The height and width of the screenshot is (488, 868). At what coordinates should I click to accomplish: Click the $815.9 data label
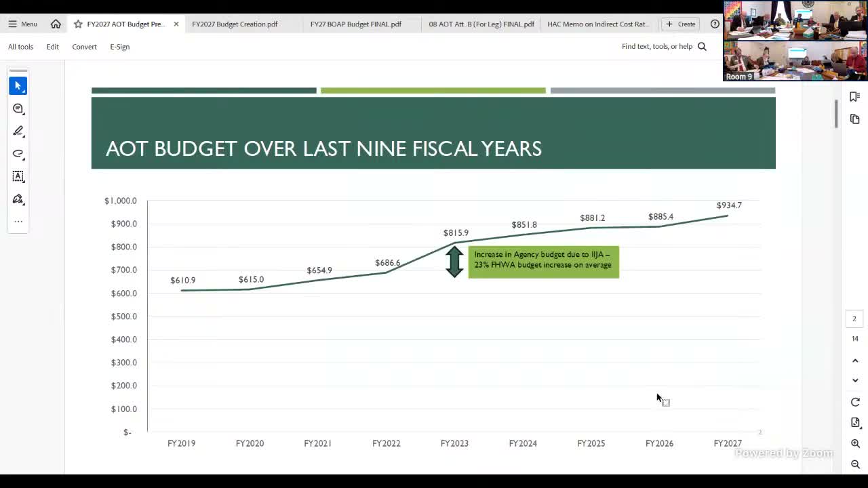456,233
